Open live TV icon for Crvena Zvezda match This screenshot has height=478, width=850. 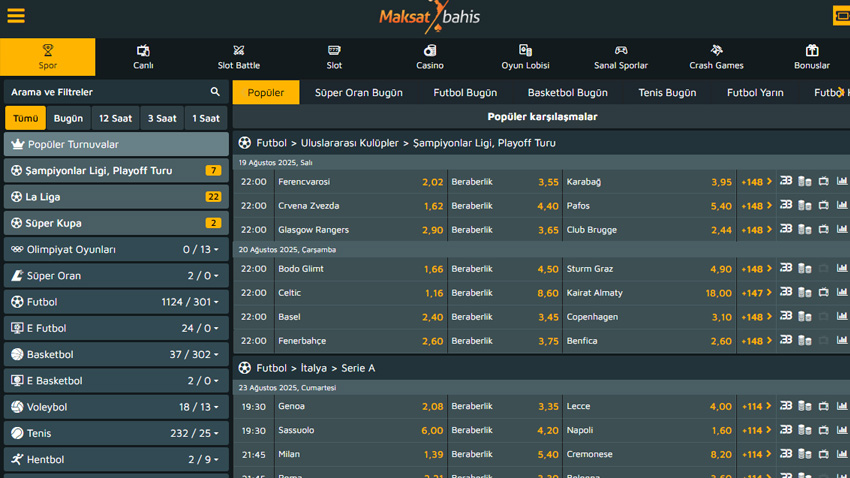coord(823,205)
